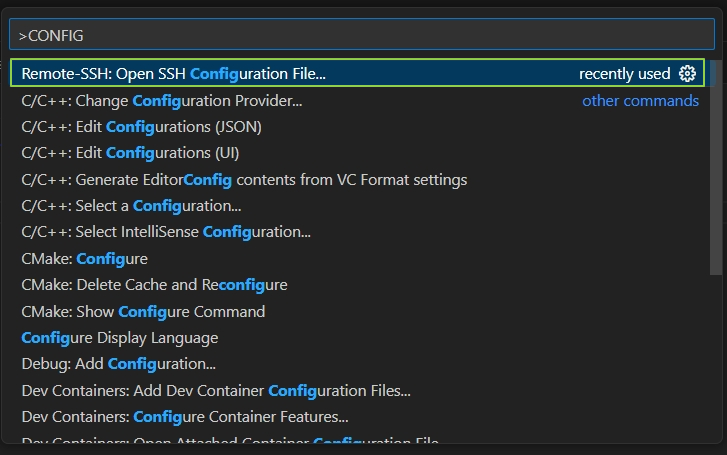Click the command list vertical scrollbar
The image size is (727, 455).
pos(716,168)
